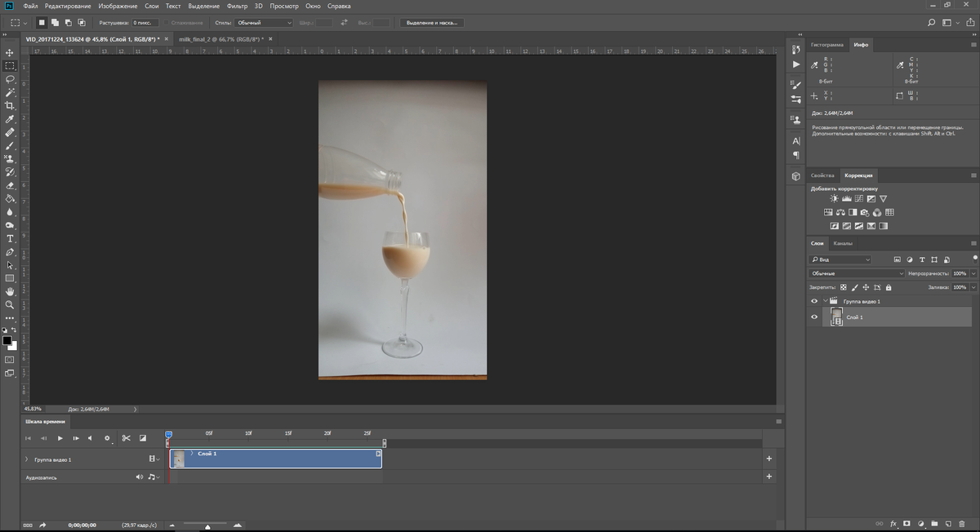Open the audio track music note dropdown
Screen dimensions: 980x532
coord(154,477)
